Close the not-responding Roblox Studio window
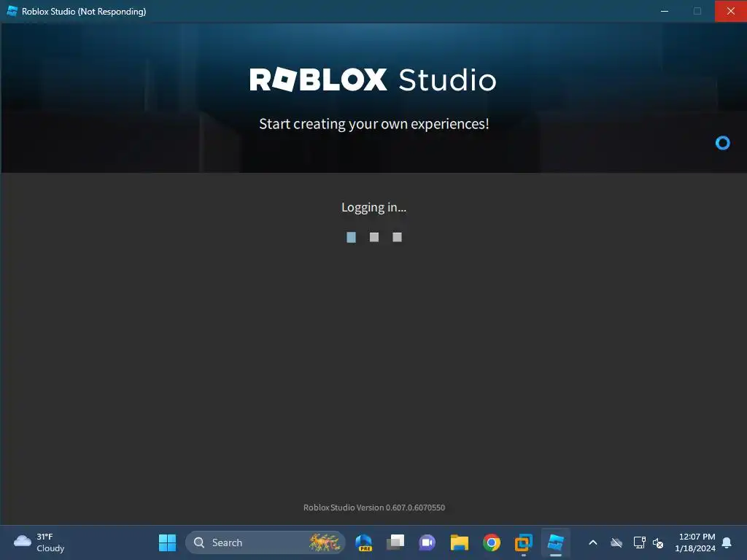Screen dimensions: 747x560 (x=731, y=11)
